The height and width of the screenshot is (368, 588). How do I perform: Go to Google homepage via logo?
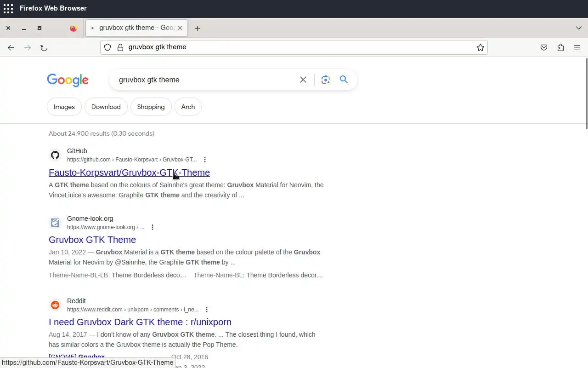(68, 80)
